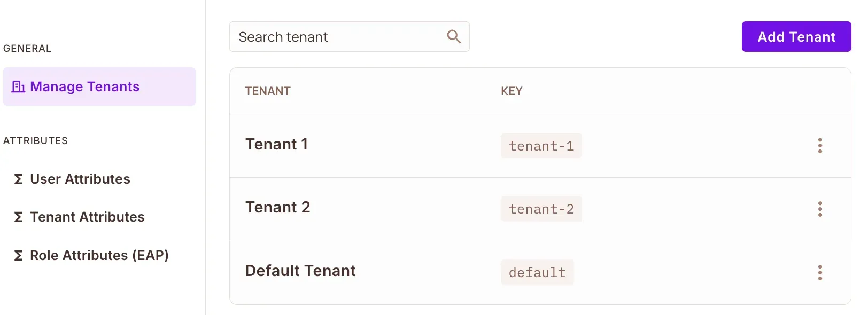The width and height of the screenshot is (868, 315).
Task: Click the search magnifier icon
Action: coord(454,36)
